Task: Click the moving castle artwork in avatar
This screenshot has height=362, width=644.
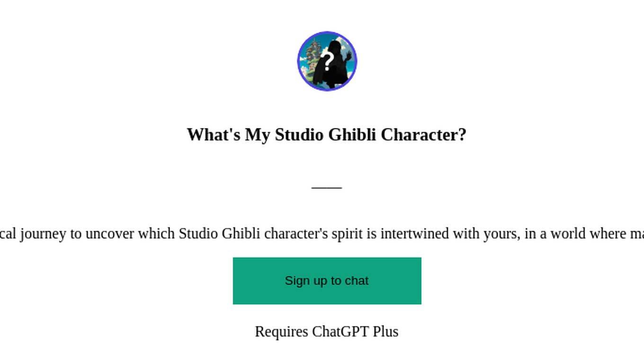Action: 312,59
